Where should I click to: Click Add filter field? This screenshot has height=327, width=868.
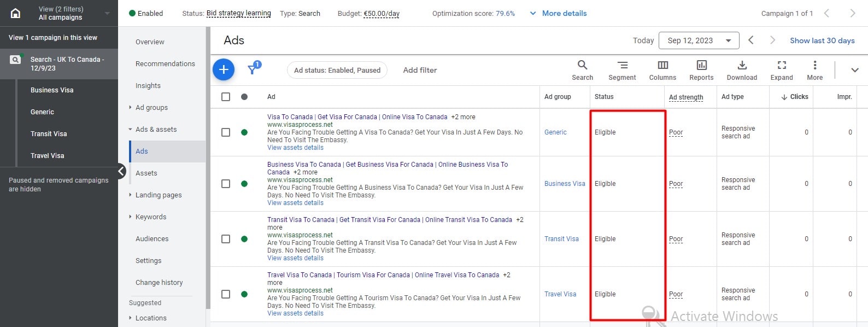420,70
